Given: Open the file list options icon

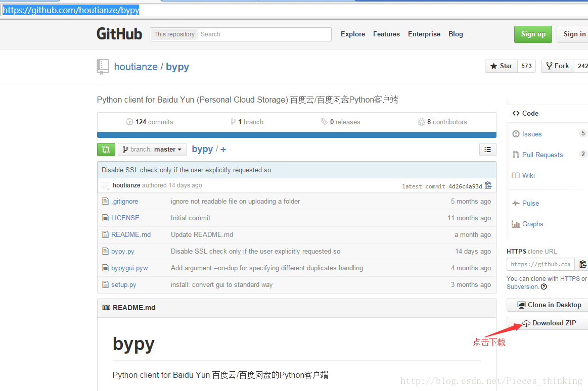Looking at the screenshot, I should point(487,150).
